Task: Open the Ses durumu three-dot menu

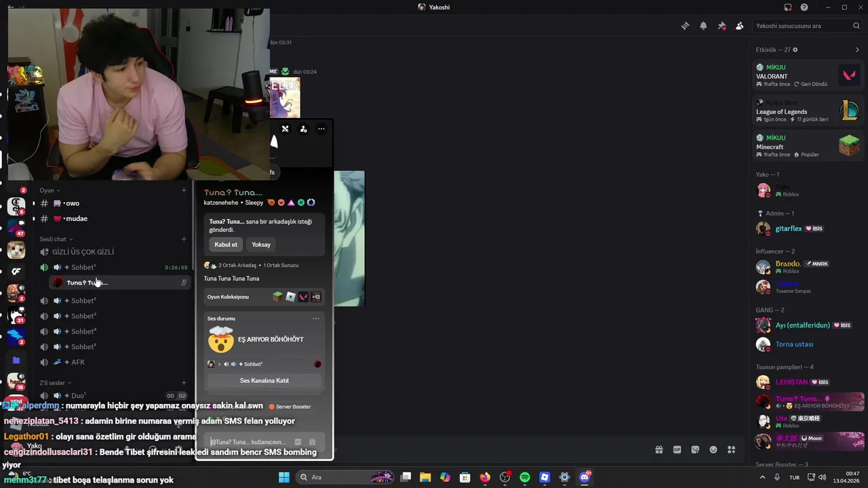Action: tap(316, 319)
